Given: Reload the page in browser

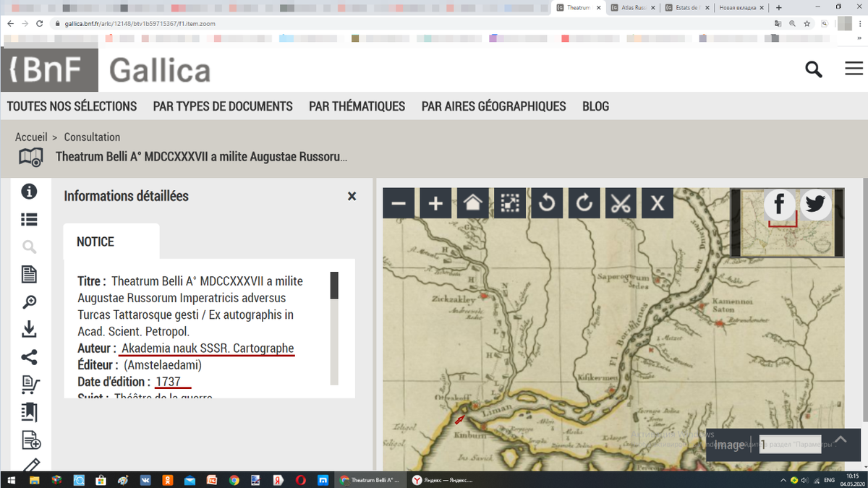Looking at the screenshot, I should [x=41, y=23].
